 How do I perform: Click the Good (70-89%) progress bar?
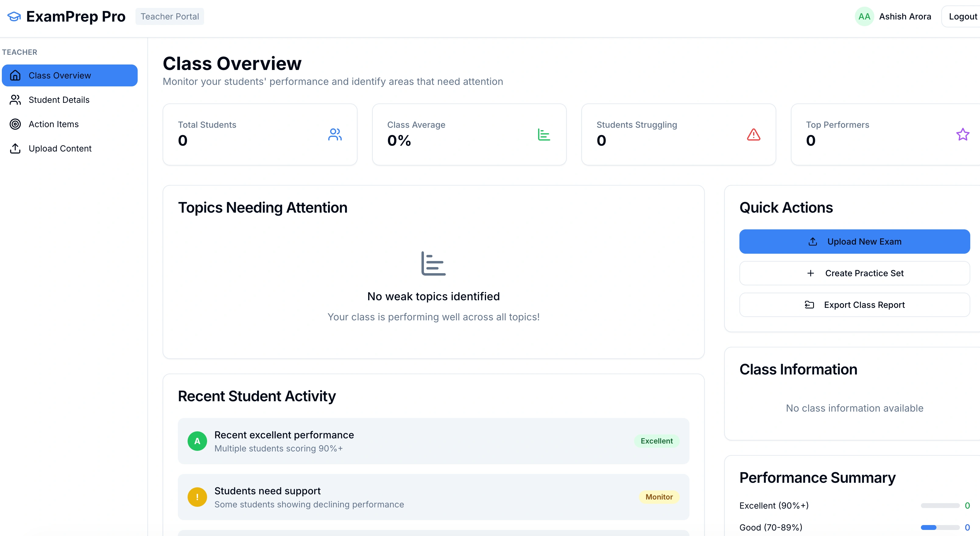[x=940, y=527]
